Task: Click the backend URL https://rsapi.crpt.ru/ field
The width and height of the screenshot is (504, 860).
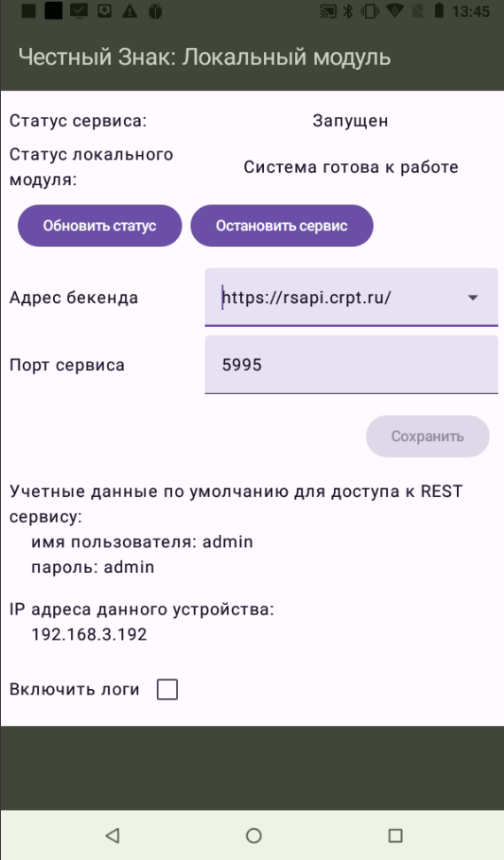Action: 351,298
